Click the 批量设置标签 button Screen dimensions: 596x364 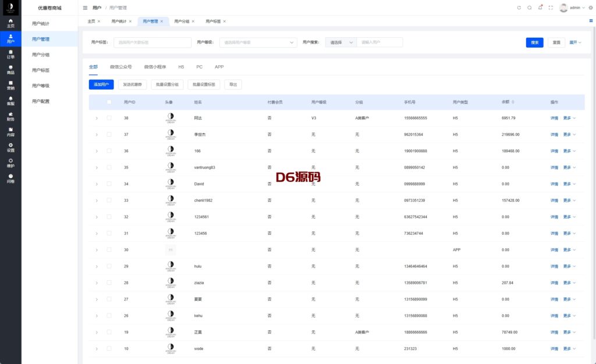pos(204,84)
